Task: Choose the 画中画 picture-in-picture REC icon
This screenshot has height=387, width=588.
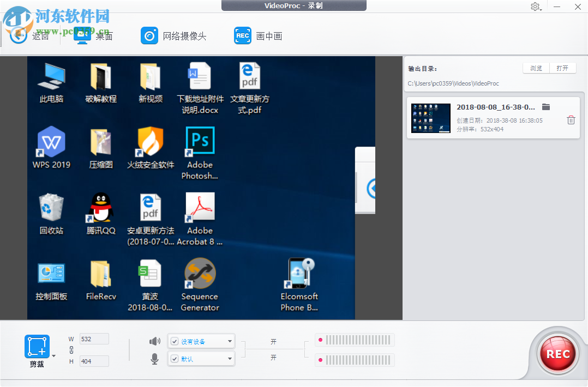Action: coord(243,36)
